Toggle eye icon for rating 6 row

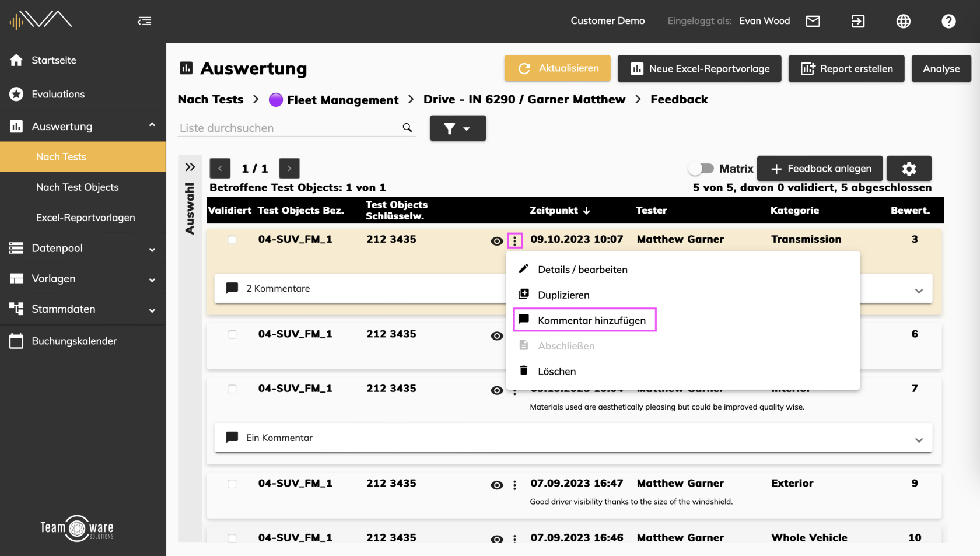(x=497, y=335)
